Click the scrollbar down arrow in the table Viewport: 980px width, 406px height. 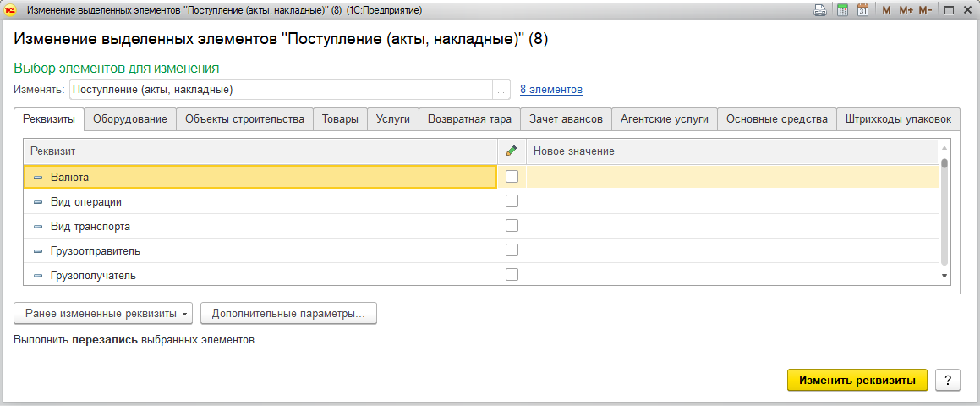coord(944,275)
